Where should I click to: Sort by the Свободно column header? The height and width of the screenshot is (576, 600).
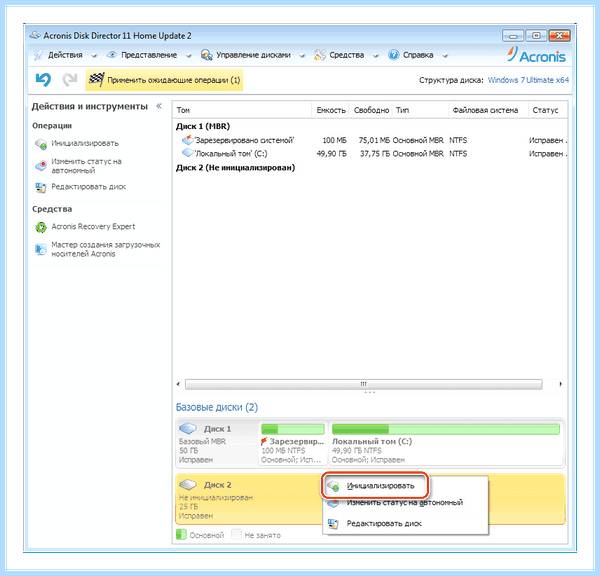click(371, 110)
